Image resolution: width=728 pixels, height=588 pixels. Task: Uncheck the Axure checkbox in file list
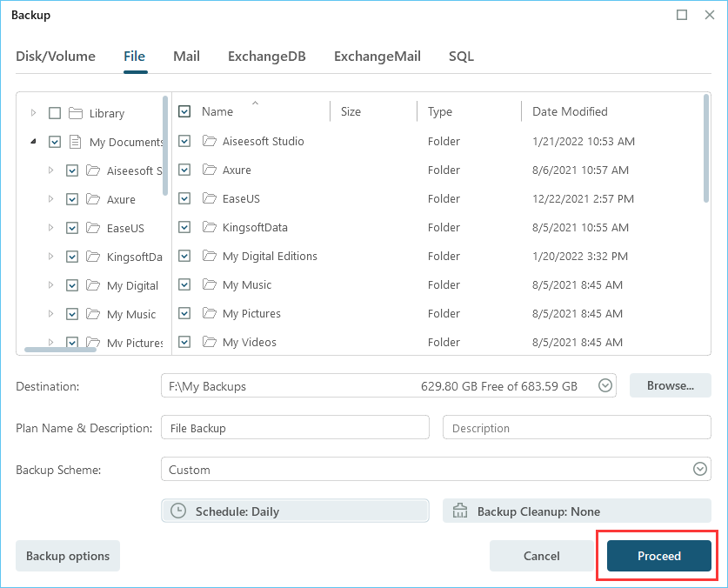pos(184,170)
